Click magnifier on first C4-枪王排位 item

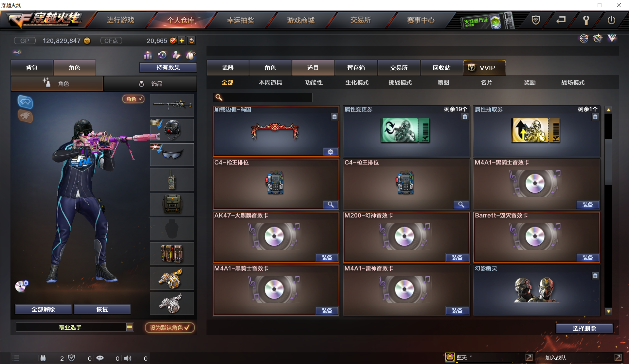coord(331,205)
